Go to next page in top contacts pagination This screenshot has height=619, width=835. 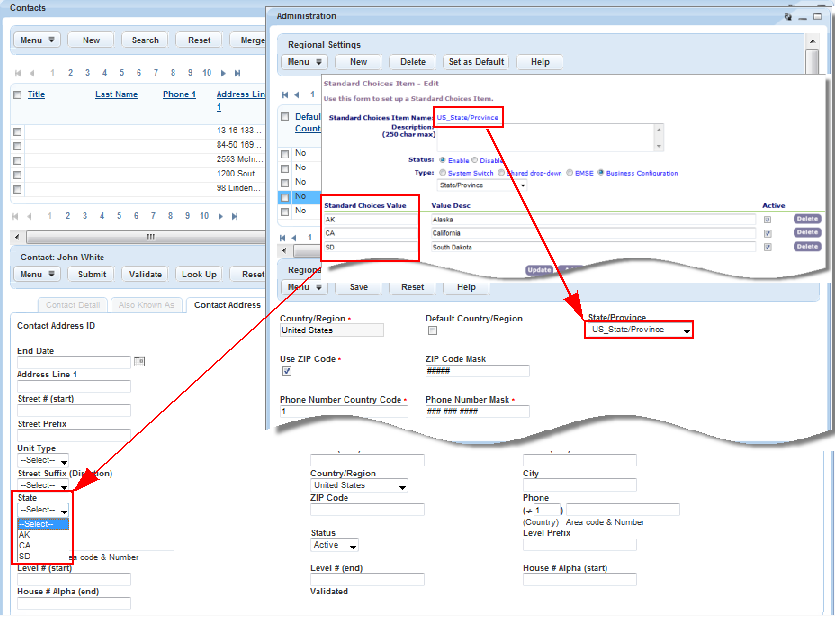223,73
